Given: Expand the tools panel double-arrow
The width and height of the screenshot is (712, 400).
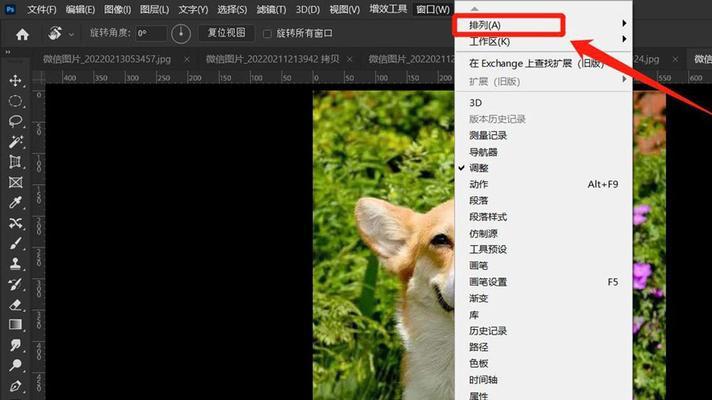Looking at the screenshot, I should (x=8, y=52).
